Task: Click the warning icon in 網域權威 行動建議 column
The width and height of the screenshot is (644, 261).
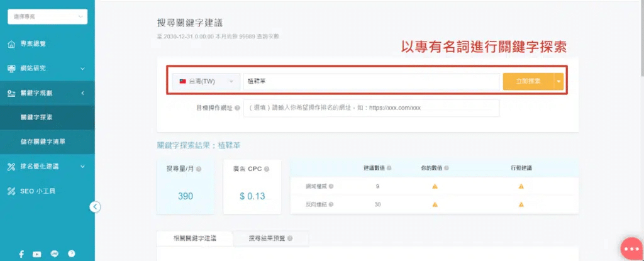Action: pyautogui.click(x=520, y=187)
